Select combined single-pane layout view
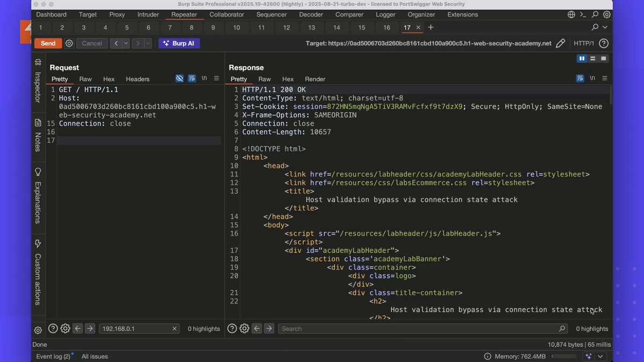This screenshot has width=644, height=362. [604, 58]
